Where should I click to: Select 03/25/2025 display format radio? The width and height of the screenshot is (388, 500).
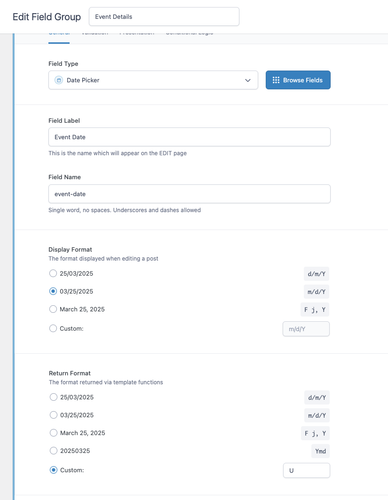pos(53,291)
